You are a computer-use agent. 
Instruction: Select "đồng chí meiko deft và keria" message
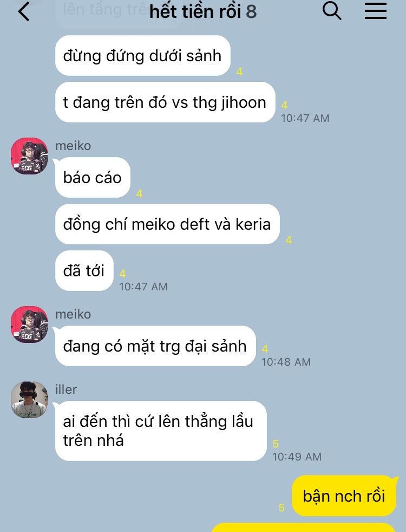[167, 224]
